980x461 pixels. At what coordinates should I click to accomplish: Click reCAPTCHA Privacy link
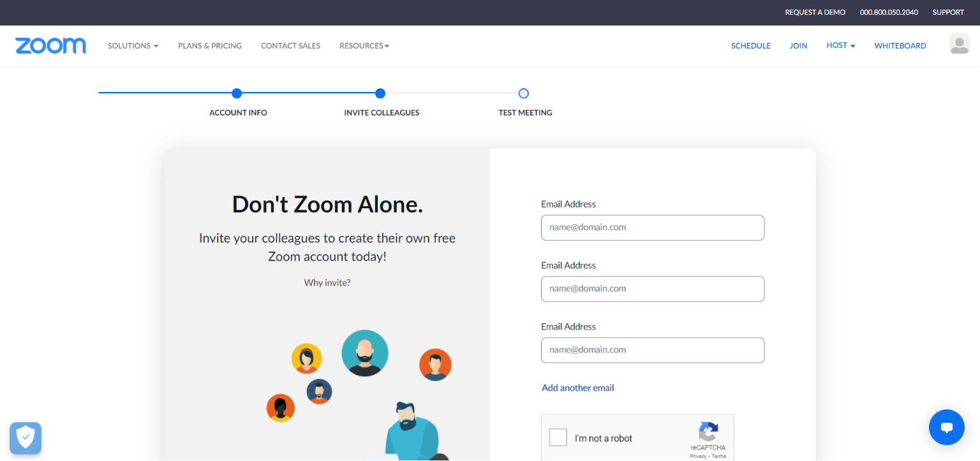[698, 456]
